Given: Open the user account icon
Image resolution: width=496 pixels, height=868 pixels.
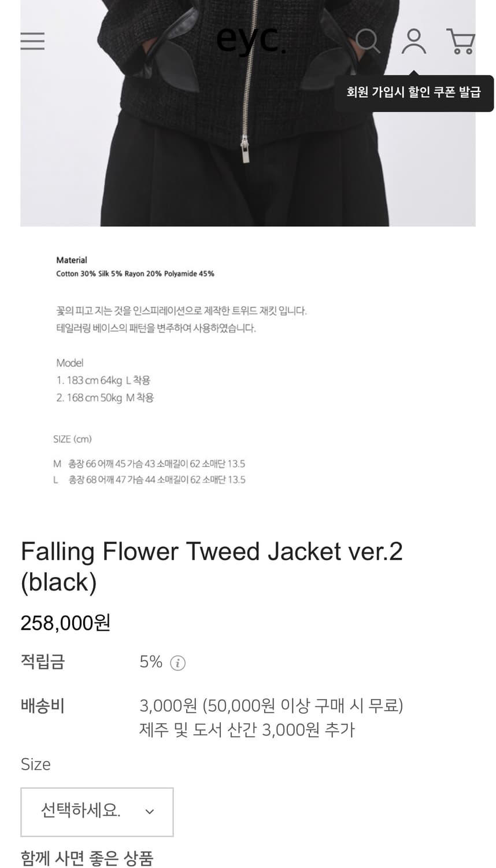Looking at the screenshot, I should [414, 41].
